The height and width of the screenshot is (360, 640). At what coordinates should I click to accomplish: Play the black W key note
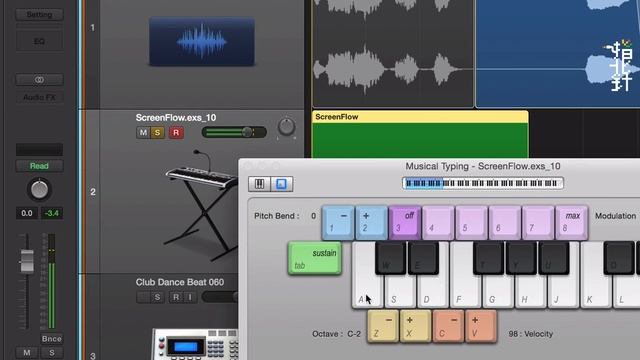tap(391, 258)
